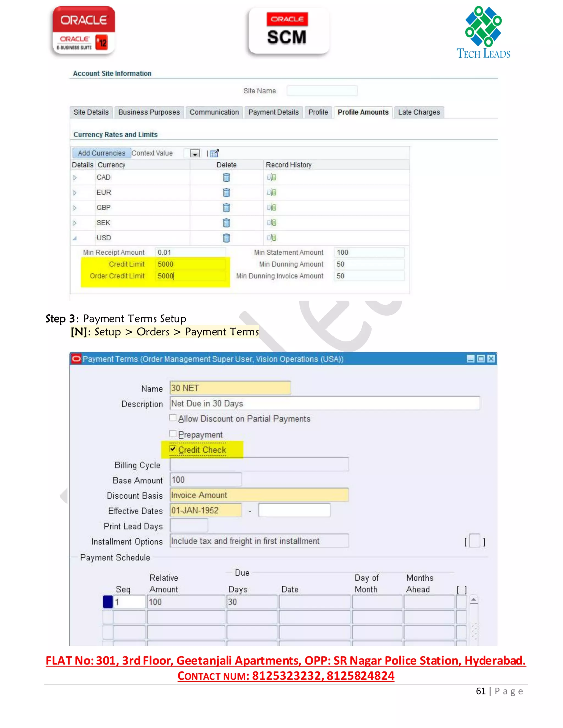Collapse the USD currency details
The width and height of the screenshot is (563, 728).
point(75,238)
